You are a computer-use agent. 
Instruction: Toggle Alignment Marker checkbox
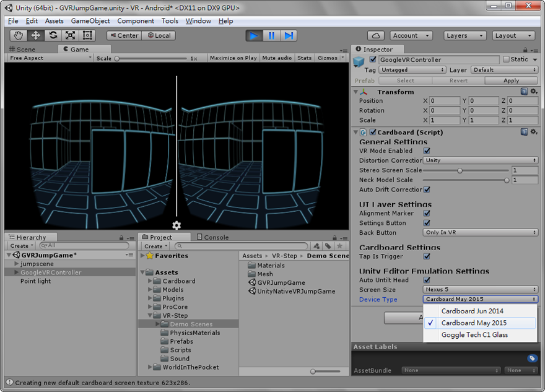coord(427,214)
